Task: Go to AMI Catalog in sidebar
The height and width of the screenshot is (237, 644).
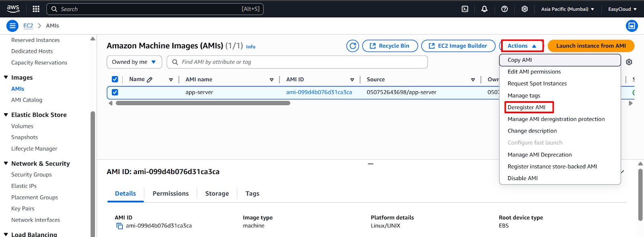Action: (x=27, y=100)
